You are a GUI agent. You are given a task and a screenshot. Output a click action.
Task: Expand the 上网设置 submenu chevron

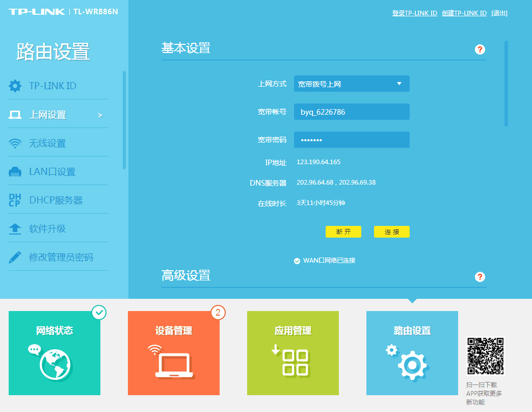(100, 115)
